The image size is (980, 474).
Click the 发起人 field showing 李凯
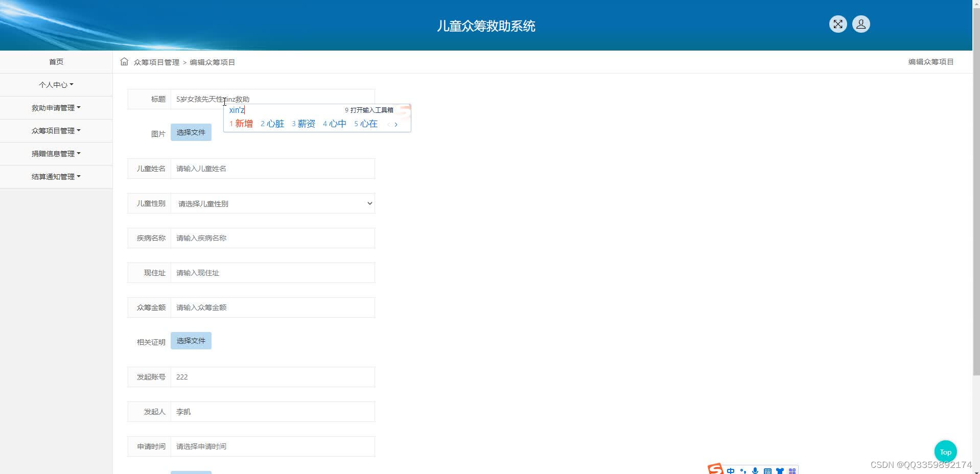pos(273,412)
